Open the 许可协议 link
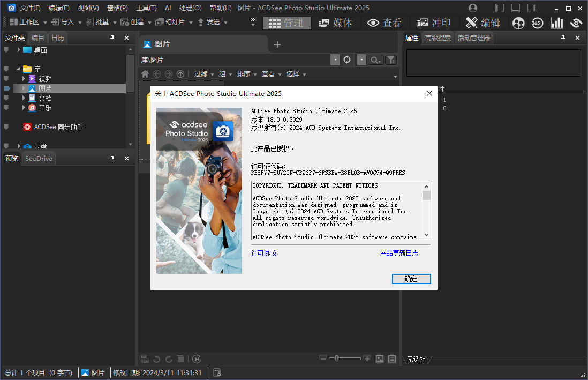 [x=264, y=253]
